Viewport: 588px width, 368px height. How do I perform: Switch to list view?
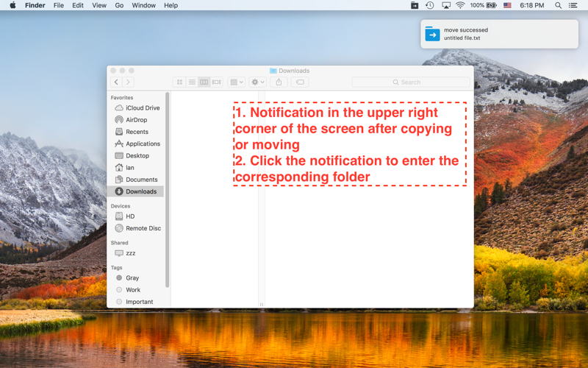pyautogui.click(x=192, y=82)
